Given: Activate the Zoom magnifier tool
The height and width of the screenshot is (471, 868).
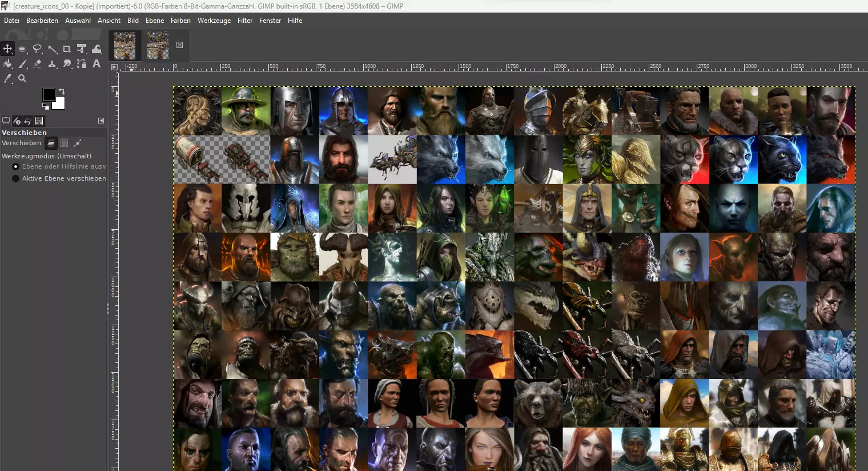Looking at the screenshot, I should [22, 79].
